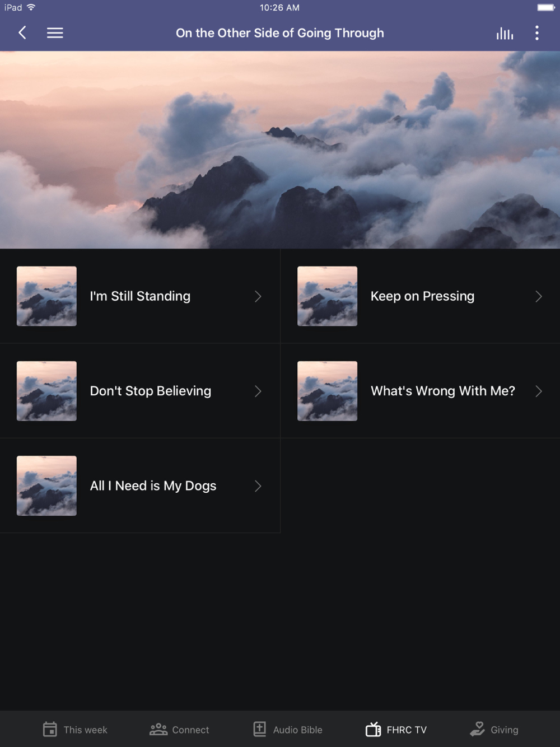Select the I'm Still Standing thumbnail

[46, 296]
